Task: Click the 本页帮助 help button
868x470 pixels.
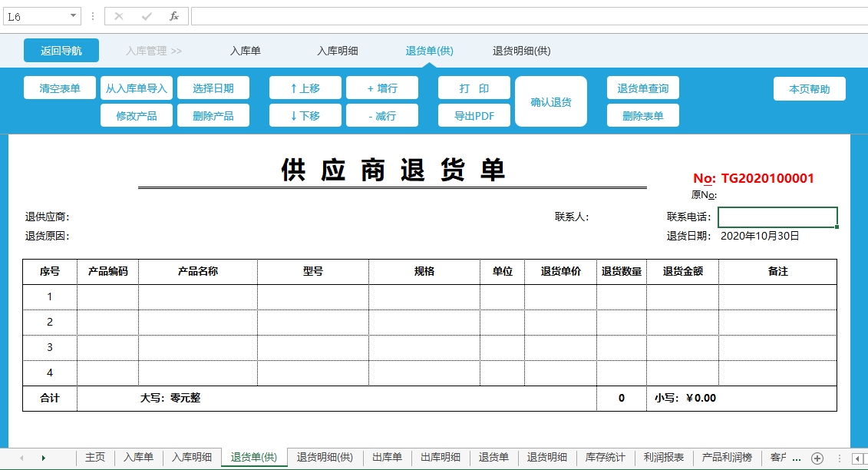Action: [809, 89]
